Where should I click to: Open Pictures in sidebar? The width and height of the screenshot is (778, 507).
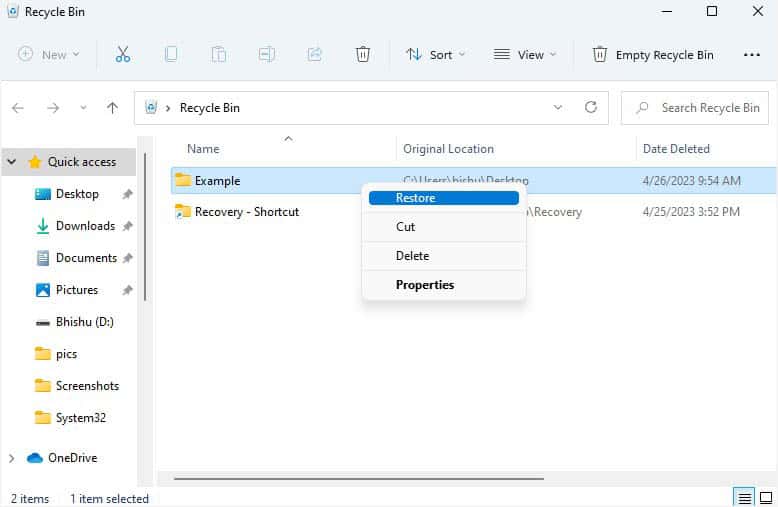tap(76, 290)
